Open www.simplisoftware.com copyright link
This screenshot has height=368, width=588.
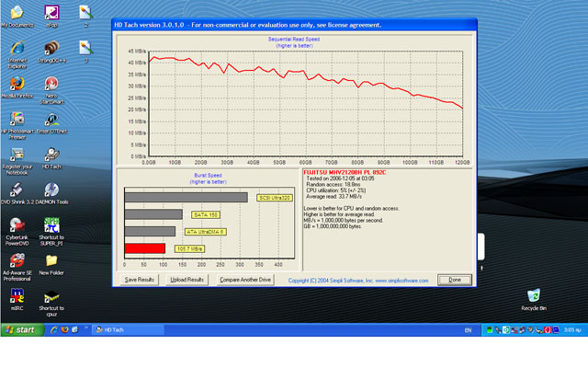click(401, 281)
